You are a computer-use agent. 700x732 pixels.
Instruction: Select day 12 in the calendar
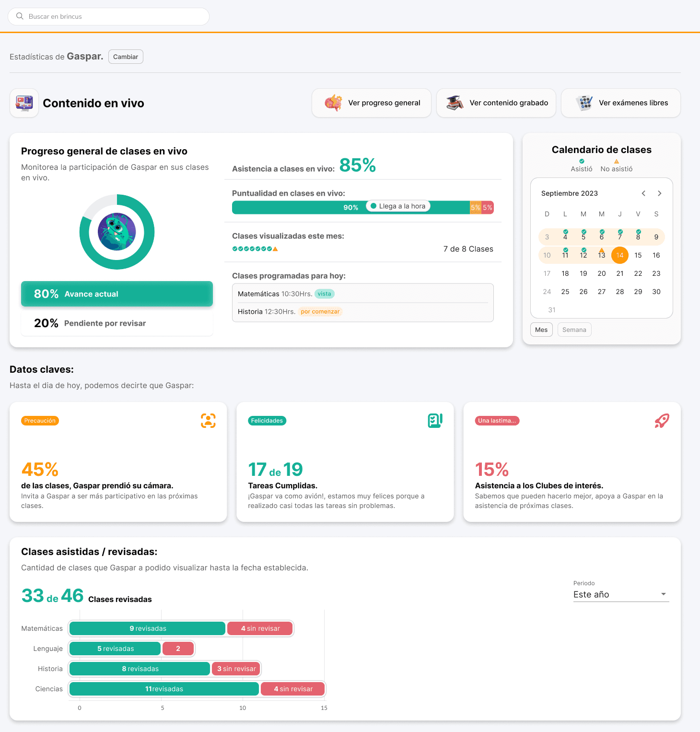click(x=583, y=254)
